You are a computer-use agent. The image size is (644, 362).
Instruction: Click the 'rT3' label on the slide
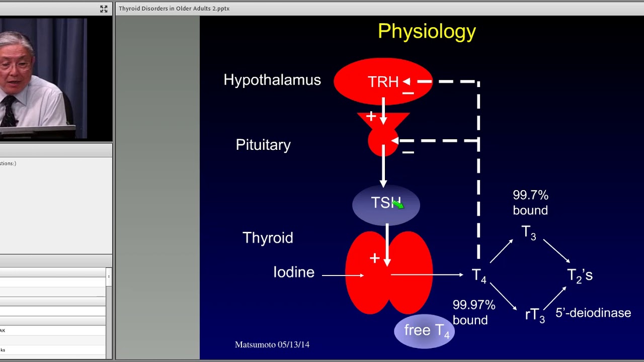[x=535, y=315]
